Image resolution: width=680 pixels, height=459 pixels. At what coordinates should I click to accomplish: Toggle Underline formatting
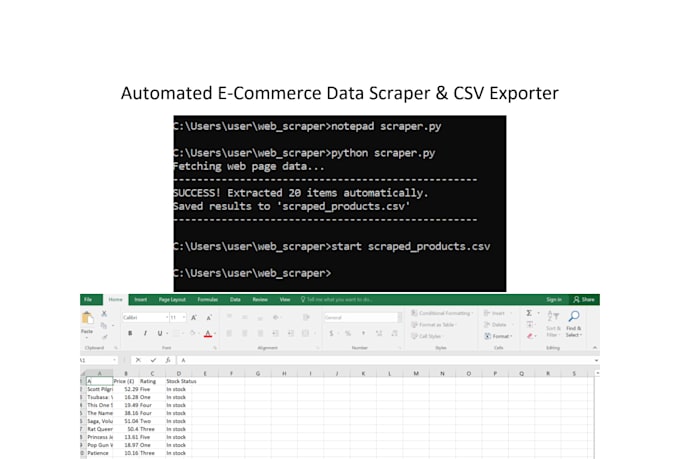point(160,333)
